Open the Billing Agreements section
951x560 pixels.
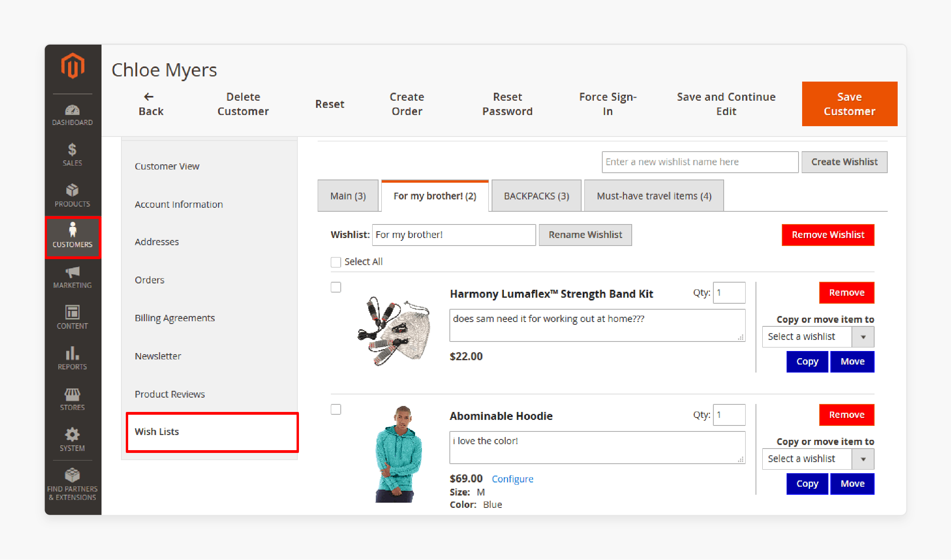click(175, 318)
